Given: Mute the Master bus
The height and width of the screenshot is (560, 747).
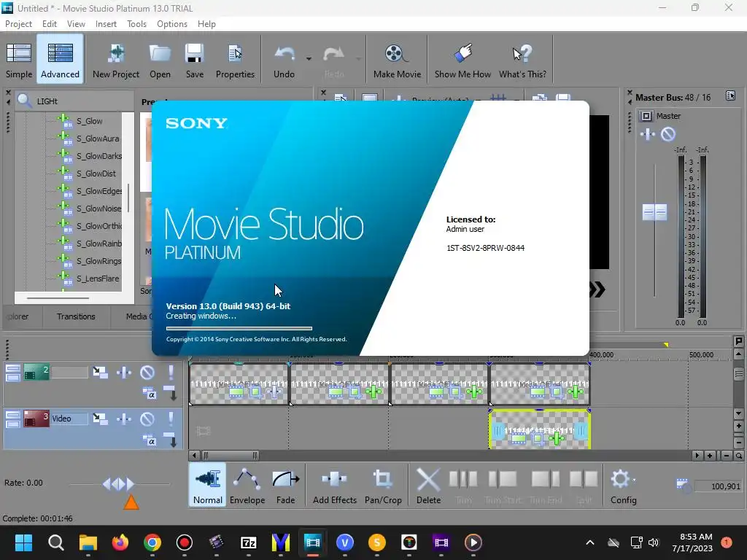Looking at the screenshot, I should 668,134.
